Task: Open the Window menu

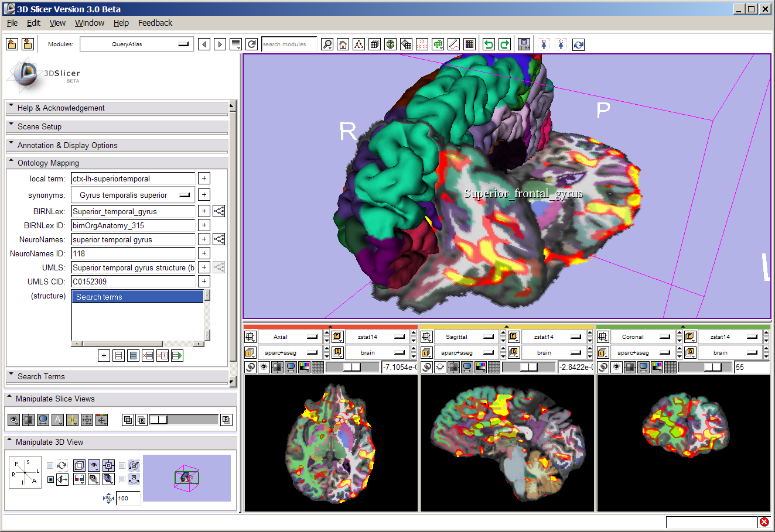Action: point(89,23)
